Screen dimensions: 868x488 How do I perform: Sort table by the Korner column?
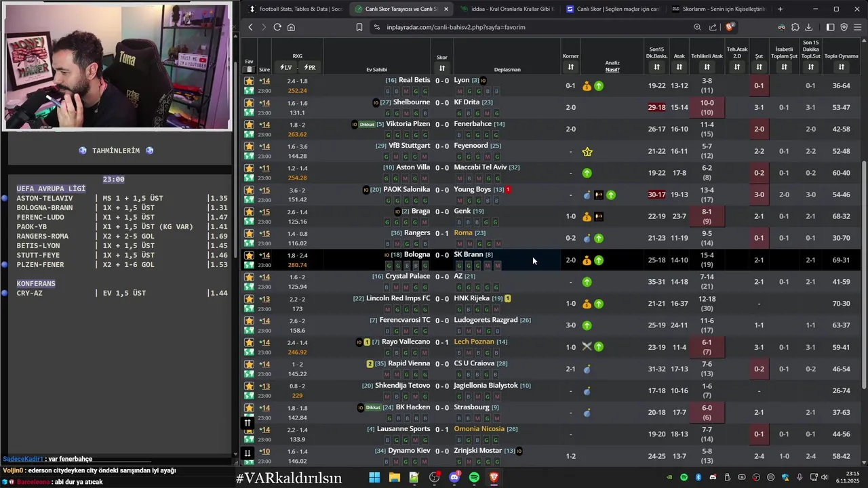click(570, 67)
